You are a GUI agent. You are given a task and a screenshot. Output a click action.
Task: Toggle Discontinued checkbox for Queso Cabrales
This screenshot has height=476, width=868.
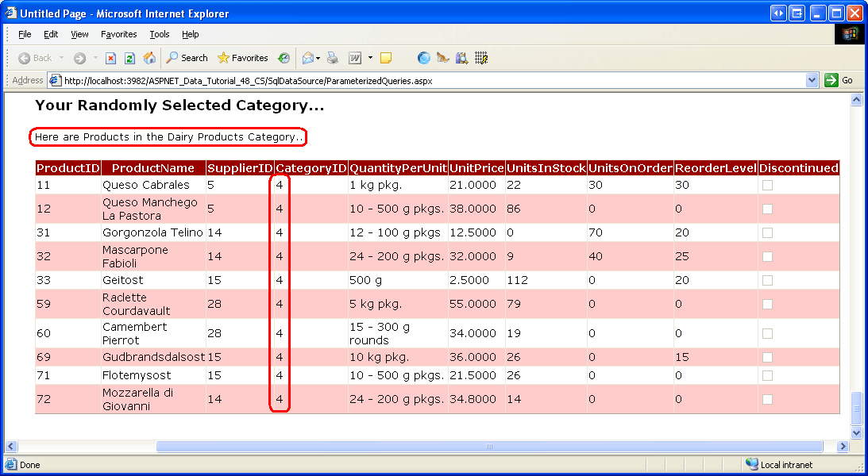click(767, 185)
